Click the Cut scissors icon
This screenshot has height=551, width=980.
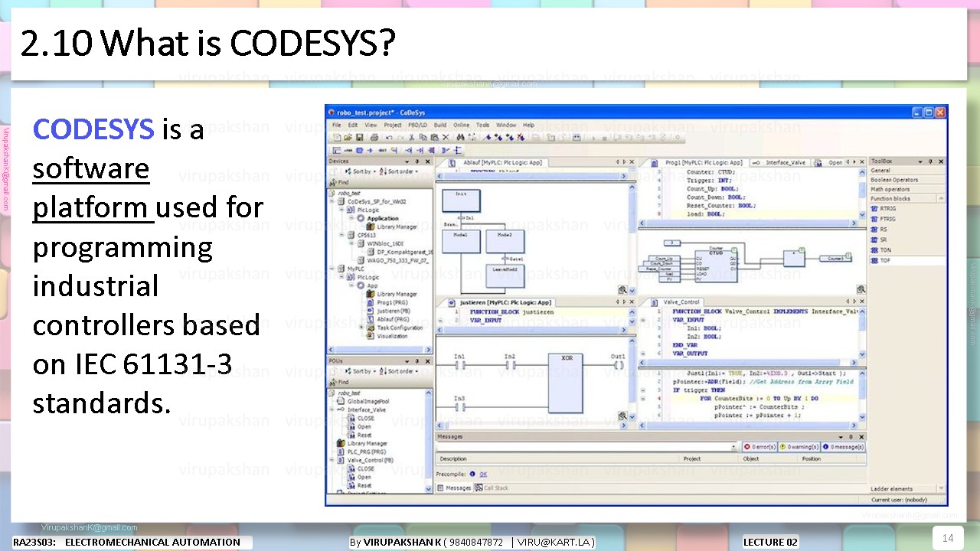[x=412, y=137]
